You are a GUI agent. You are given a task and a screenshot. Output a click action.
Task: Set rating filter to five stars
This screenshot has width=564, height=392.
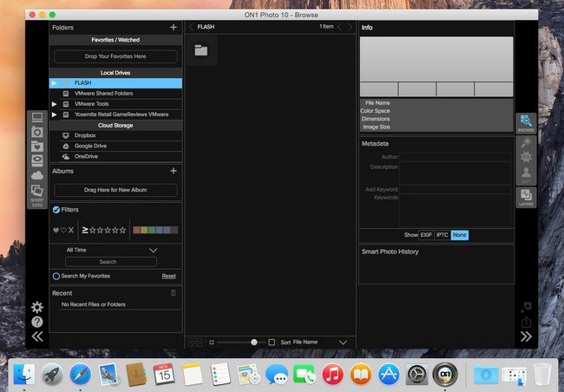(x=122, y=230)
